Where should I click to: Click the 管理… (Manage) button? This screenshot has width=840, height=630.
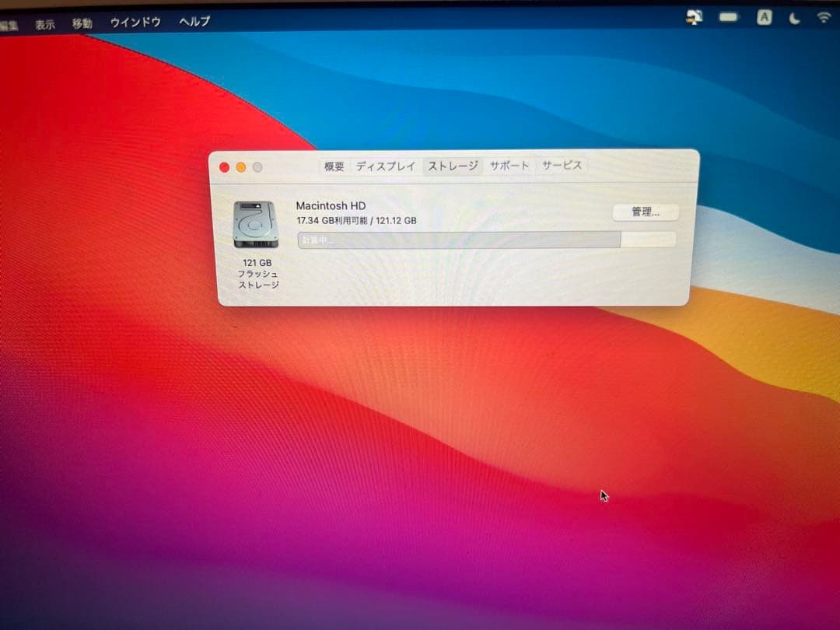pyautogui.click(x=645, y=212)
